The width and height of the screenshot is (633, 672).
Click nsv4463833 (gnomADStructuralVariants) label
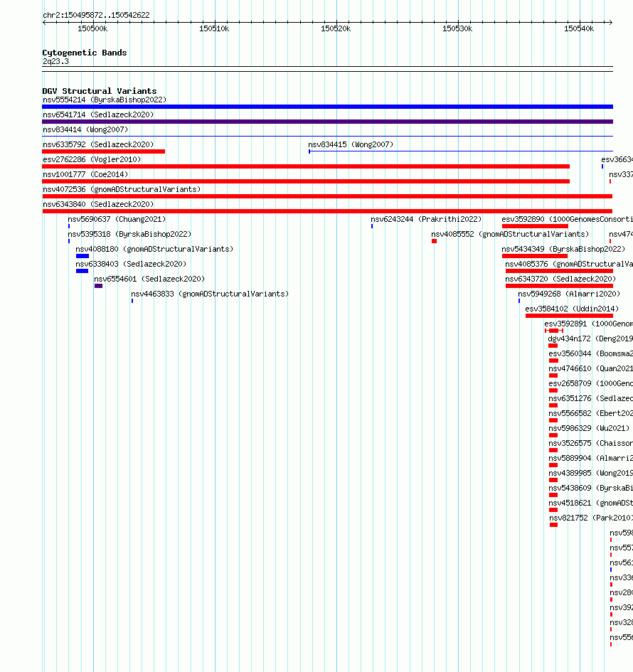[210, 294]
